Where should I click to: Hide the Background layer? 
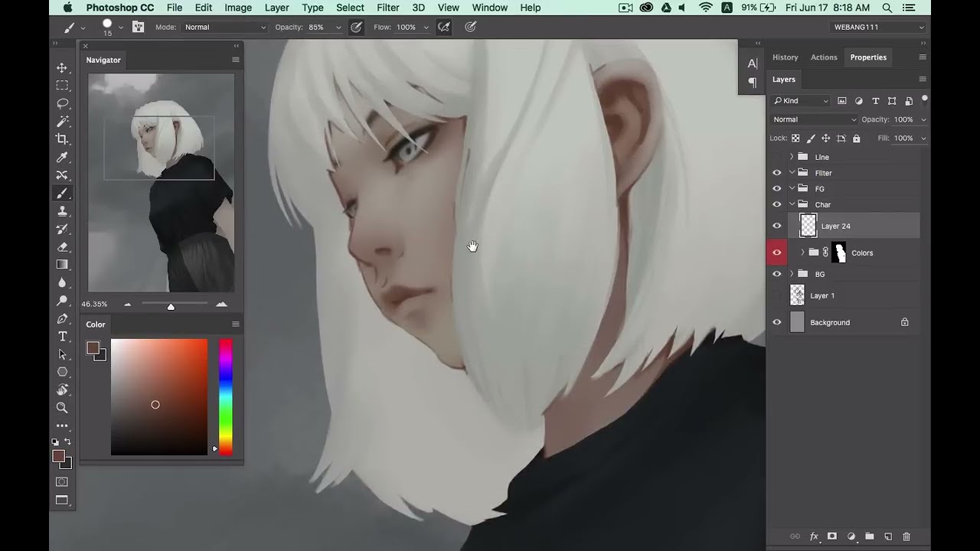pyautogui.click(x=776, y=322)
